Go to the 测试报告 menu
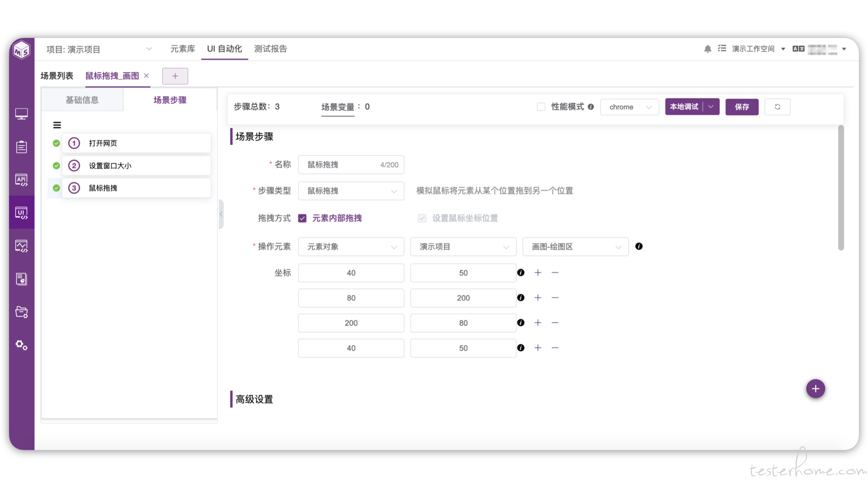This screenshot has height=488, width=868. [x=270, y=49]
